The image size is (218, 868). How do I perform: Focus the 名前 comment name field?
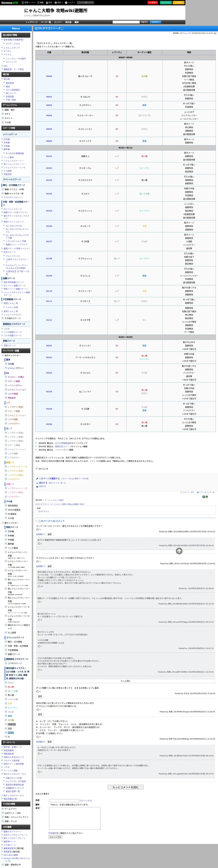click(64, 801)
